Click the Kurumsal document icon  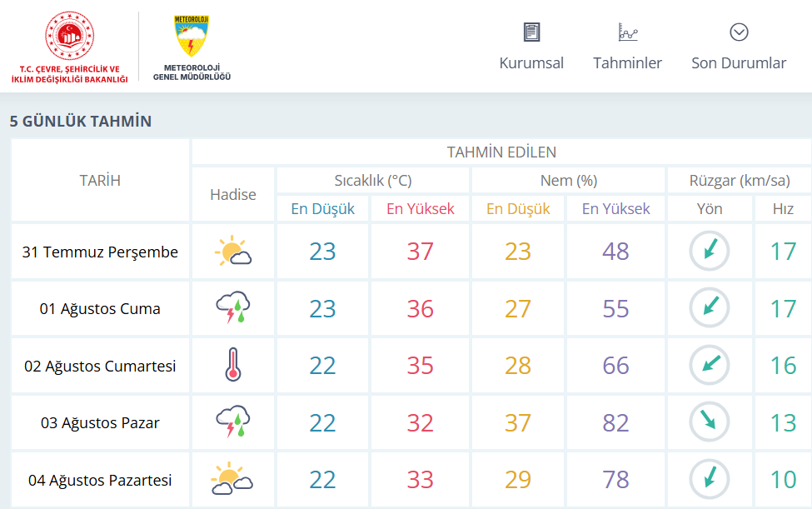click(531, 32)
